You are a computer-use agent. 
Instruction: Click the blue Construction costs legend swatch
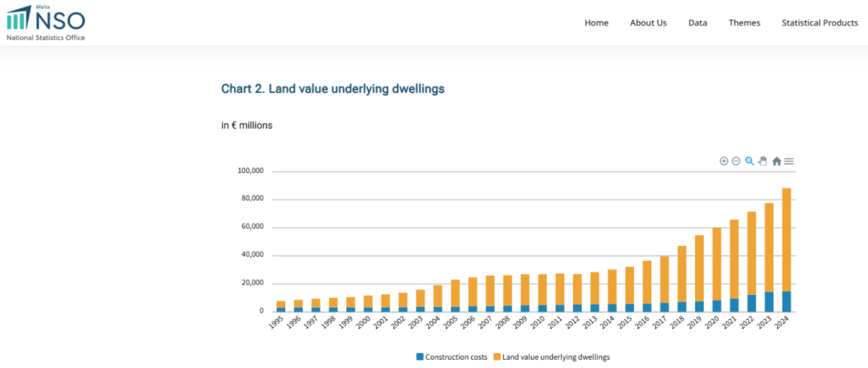coord(420,356)
